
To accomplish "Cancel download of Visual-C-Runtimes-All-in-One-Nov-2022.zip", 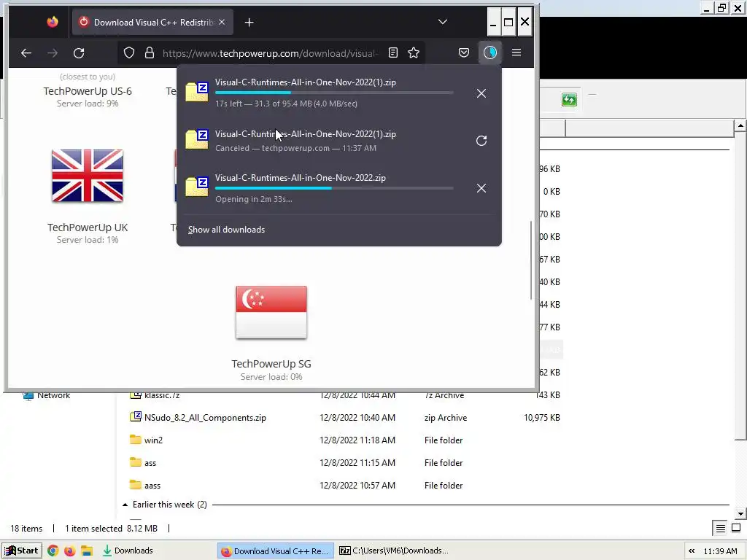I will pyautogui.click(x=481, y=188).
